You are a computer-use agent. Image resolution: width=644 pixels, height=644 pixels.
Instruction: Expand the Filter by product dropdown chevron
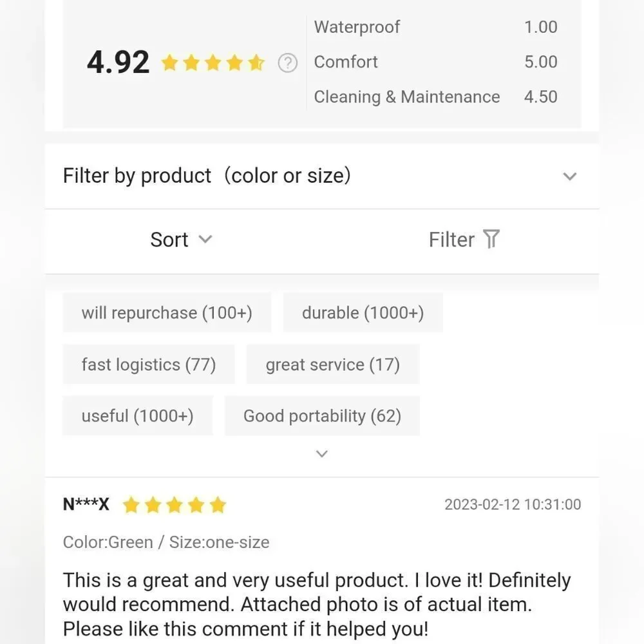(570, 176)
